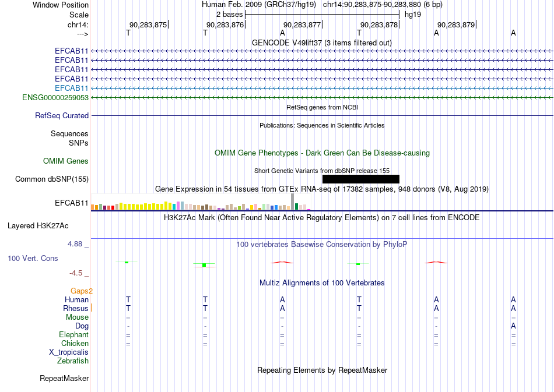Viewport: 554px width, 392px height.
Task: Click the GENCODE V49lift37 track title
Action: click(321, 43)
